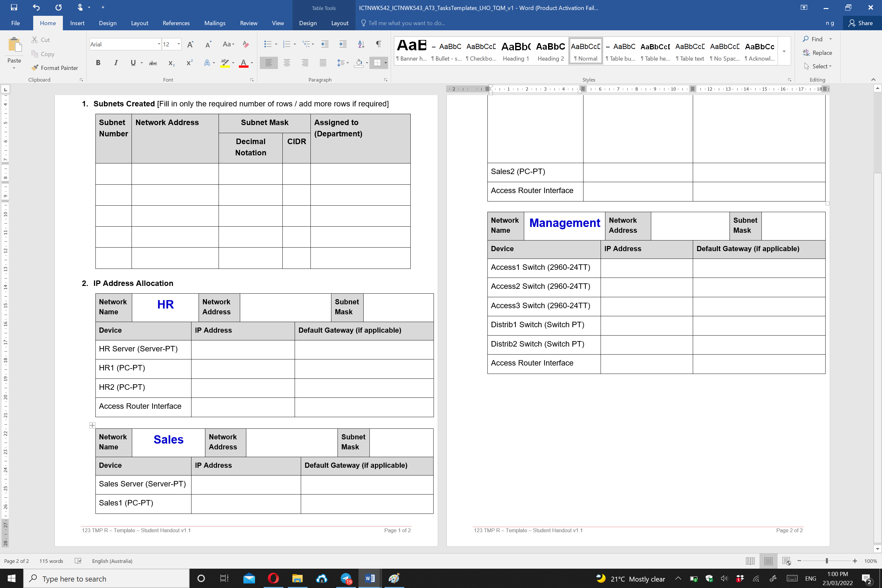Expand the Bullets dropdown arrow

[276, 44]
